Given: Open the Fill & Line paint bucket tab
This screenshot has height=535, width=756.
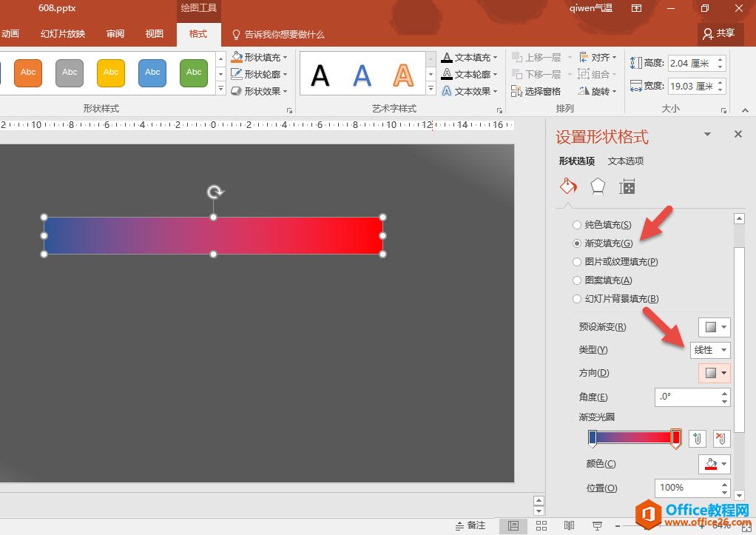Looking at the screenshot, I should click(567, 186).
